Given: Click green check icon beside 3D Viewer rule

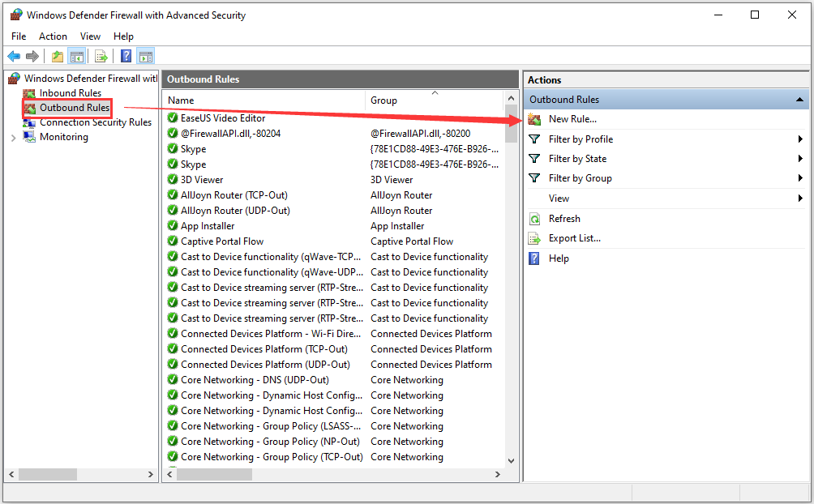Looking at the screenshot, I should coord(173,180).
